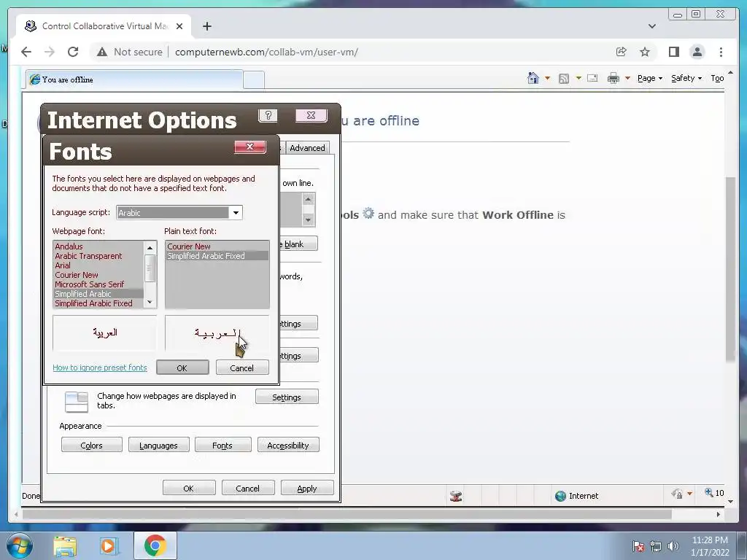Viewport: 747px width, 560px height.
Task: Share this page icon in Chrome
Action: tap(622, 52)
